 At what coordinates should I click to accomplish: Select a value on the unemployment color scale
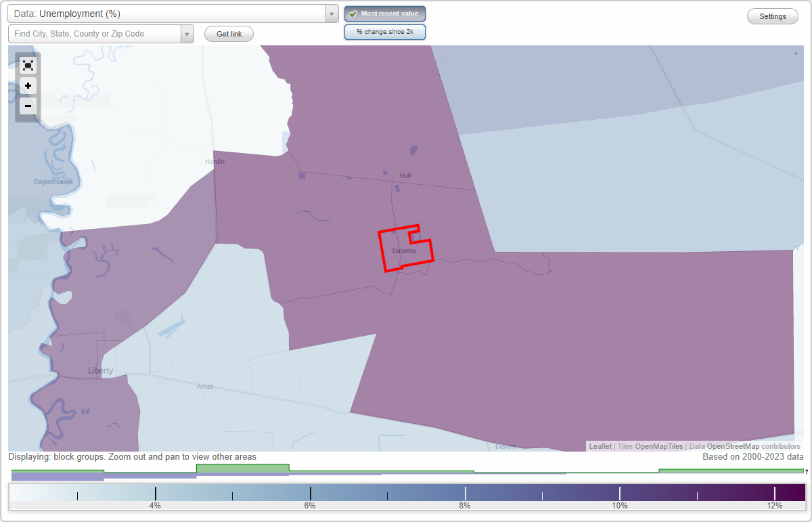coord(406,493)
